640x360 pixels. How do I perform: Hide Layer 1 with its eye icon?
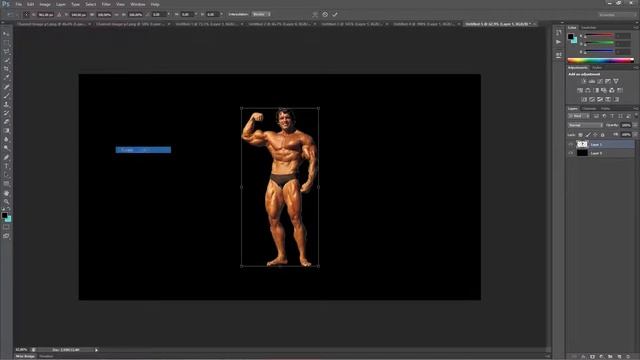coord(571,144)
